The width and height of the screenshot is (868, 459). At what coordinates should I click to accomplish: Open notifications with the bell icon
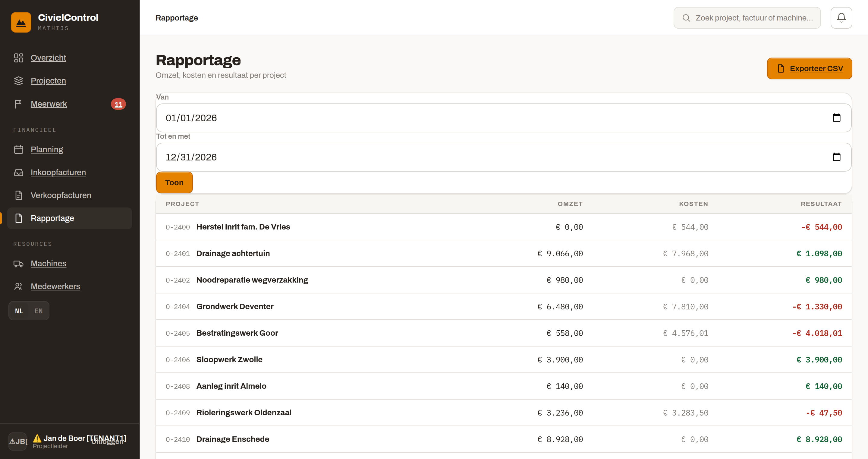[x=841, y=17]
